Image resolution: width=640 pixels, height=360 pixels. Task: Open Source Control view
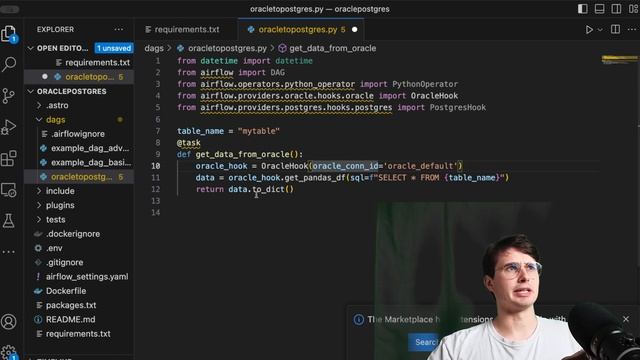pyautogui.click(x=9, y=96)
